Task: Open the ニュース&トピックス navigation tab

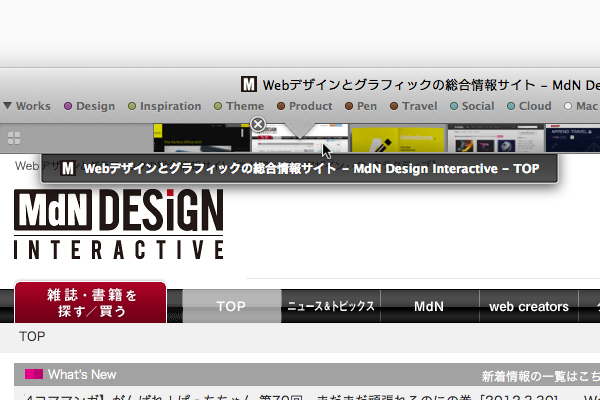Action: (x=331, y=306)
